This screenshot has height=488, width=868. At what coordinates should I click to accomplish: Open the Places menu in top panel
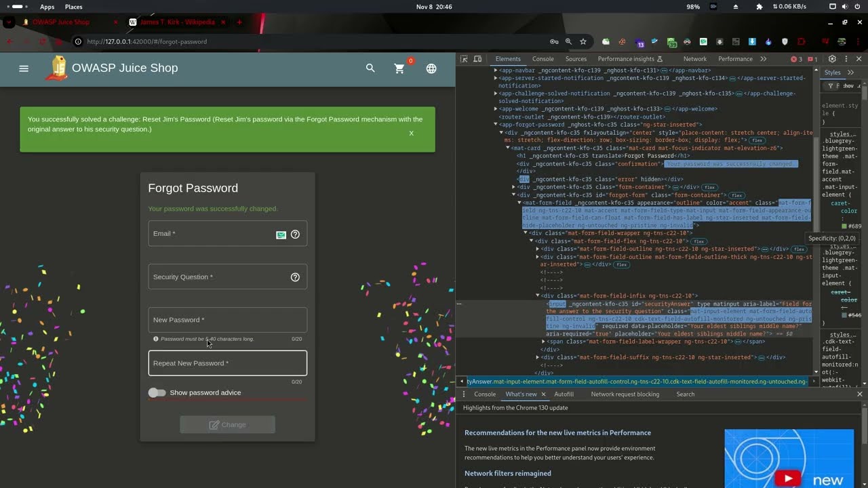pos(74,7)
